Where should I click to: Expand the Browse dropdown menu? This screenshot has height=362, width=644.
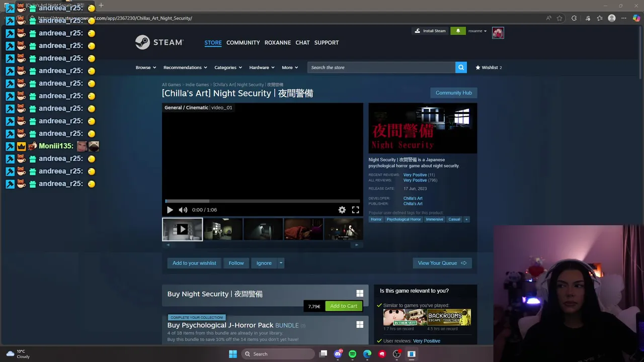(145, 67)
